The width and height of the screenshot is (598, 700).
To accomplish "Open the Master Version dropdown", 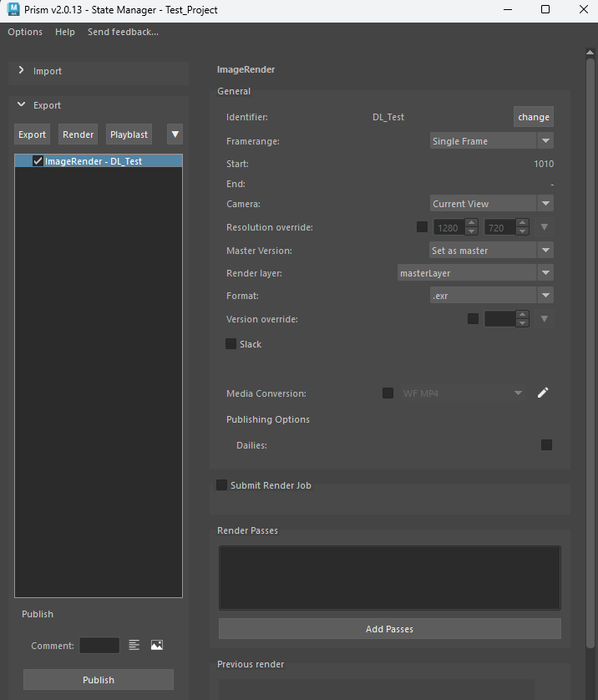I will 491,250.
